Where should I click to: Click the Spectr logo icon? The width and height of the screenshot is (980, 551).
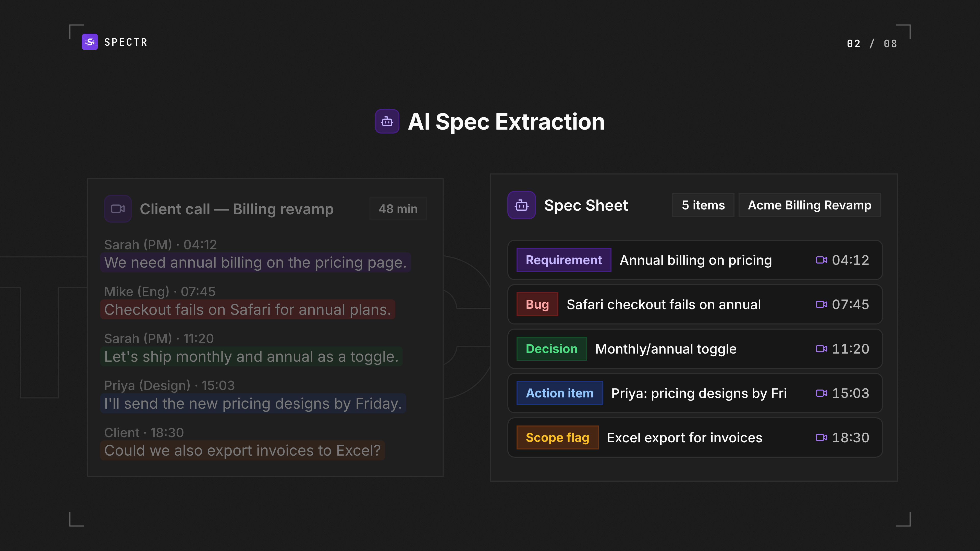click(x=90, y=42)
